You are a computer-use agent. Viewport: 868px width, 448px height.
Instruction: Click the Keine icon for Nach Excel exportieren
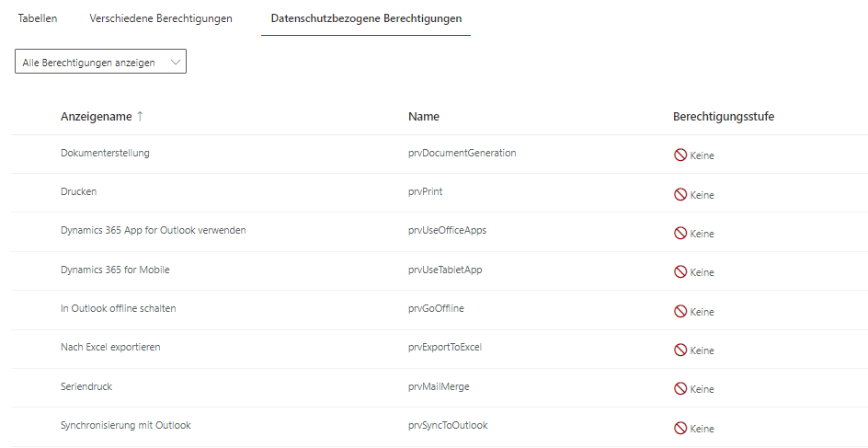pyautogui.click(x=680, y=350)
